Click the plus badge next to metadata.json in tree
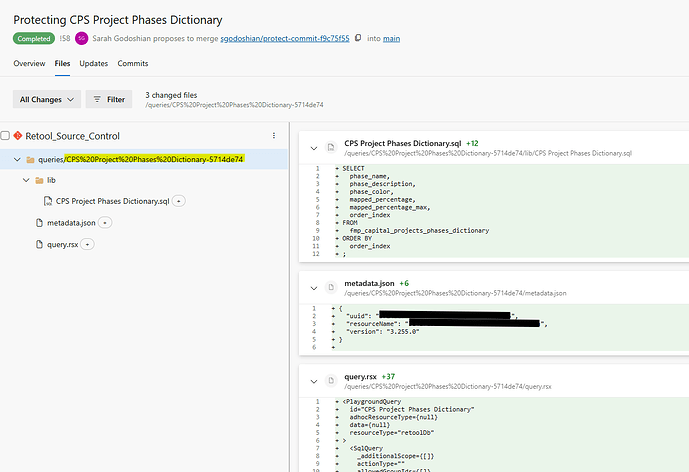Image resolution: width=689 pixels, height=472 pixels. pyautogui.click(x=106, y=222)
